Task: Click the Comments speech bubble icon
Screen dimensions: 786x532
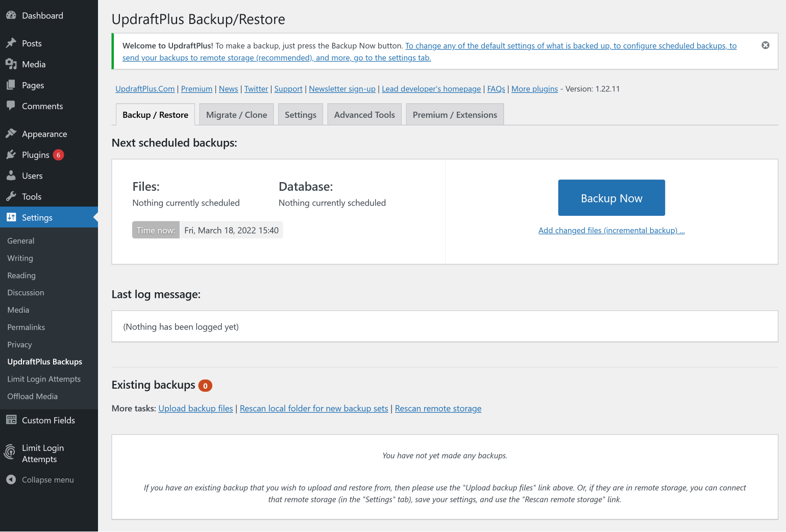Action: coord(11,106)
